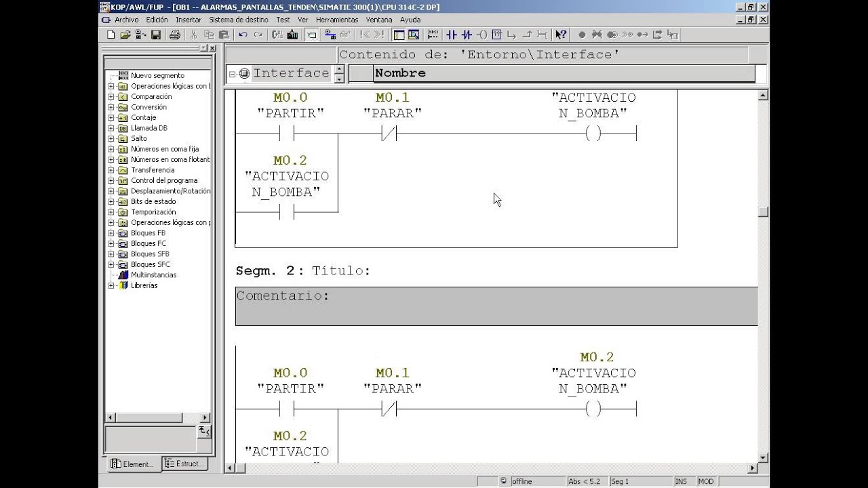Open the Herramientas menu
868x488 pixels.
pyautogui.click(x=337, y=20)
